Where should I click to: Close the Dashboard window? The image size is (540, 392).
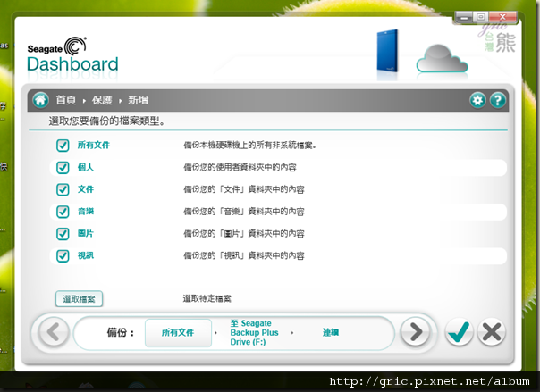pos(502,17)
